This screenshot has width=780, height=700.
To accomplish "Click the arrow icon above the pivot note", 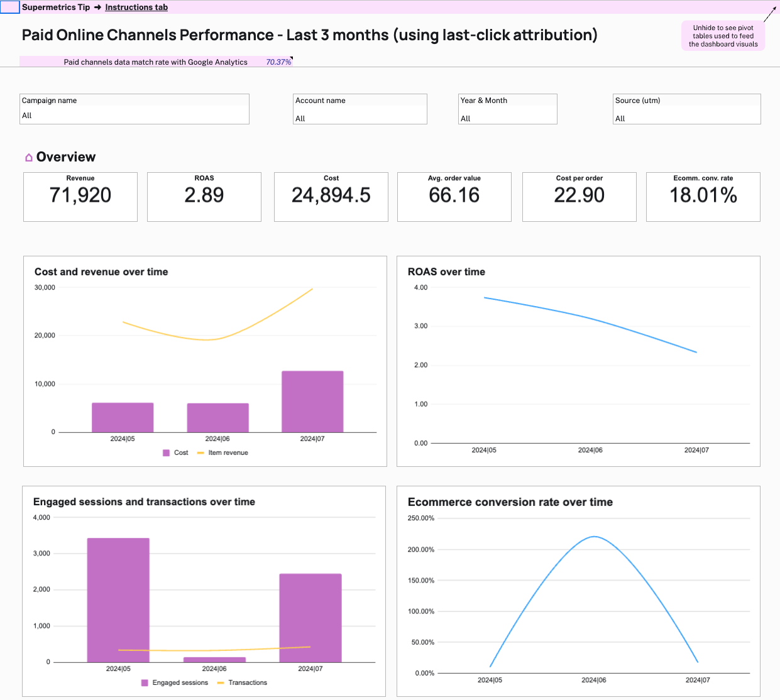I will [x=770, y=14].
